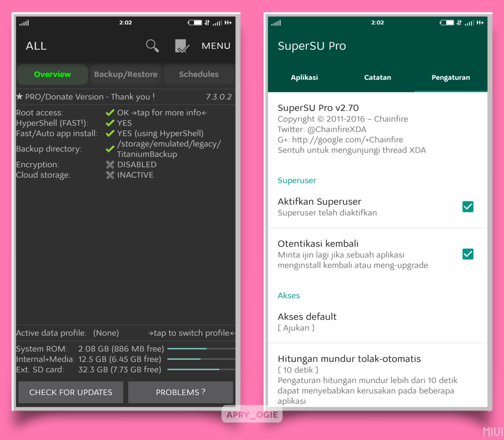The image size is (504, 440).
Task: Uncheck the Aktifkan Superuser checkbox
Action: click(x=468, y=207)
